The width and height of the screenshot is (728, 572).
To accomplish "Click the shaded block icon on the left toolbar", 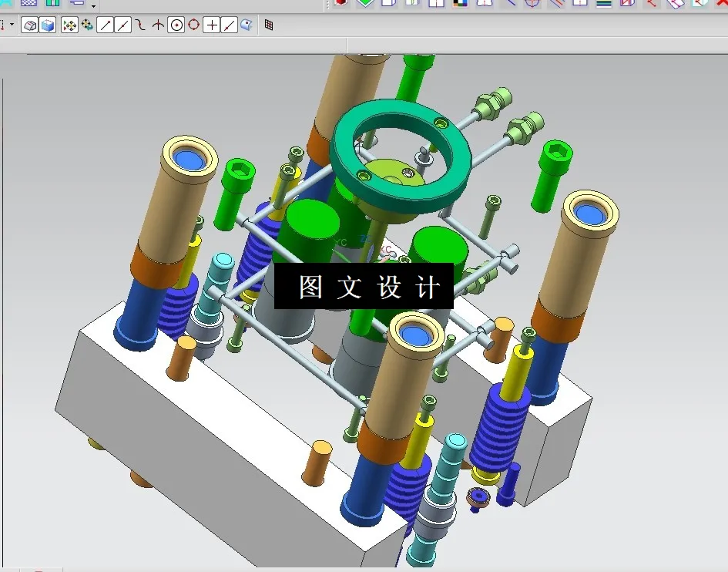I will [29, 25].
